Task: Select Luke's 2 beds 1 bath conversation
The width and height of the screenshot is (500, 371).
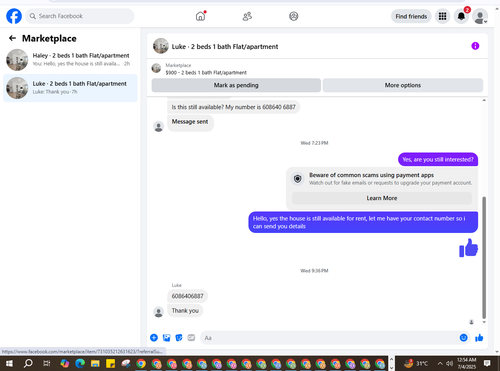Action: [x=70, y=88]
